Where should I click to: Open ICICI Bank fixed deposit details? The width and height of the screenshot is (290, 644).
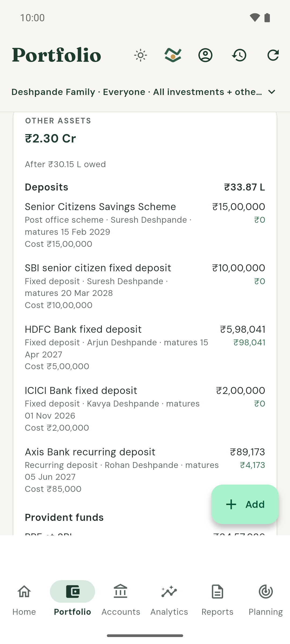tap(145, 409)
